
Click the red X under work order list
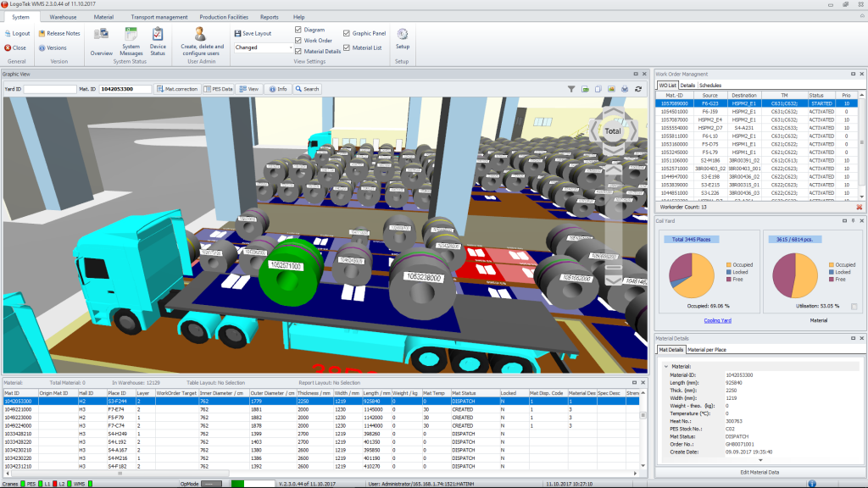859,207
